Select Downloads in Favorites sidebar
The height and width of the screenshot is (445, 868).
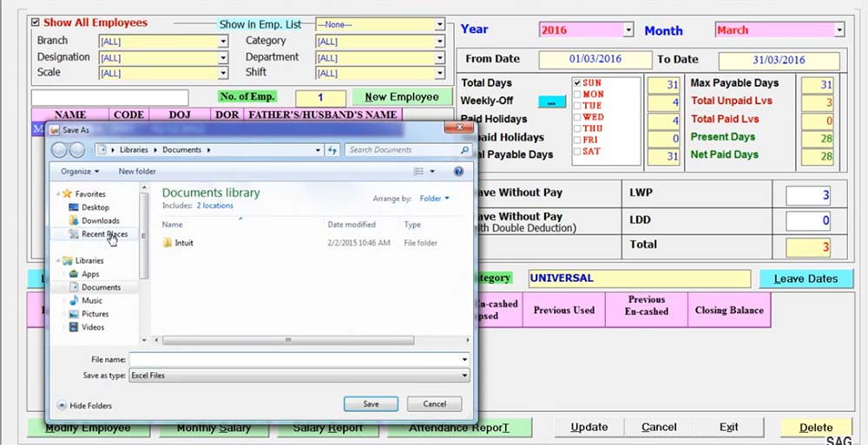pyautogui.click(x=100, y=220)
